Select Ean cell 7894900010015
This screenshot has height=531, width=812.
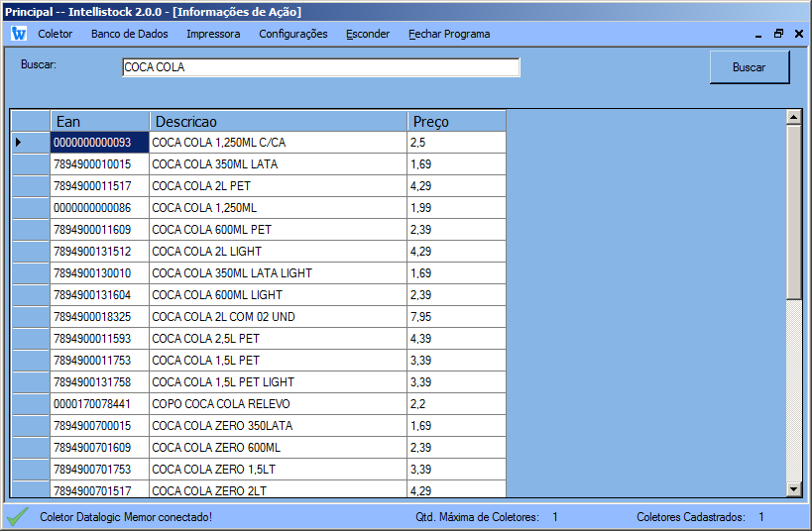coord(100,164)
